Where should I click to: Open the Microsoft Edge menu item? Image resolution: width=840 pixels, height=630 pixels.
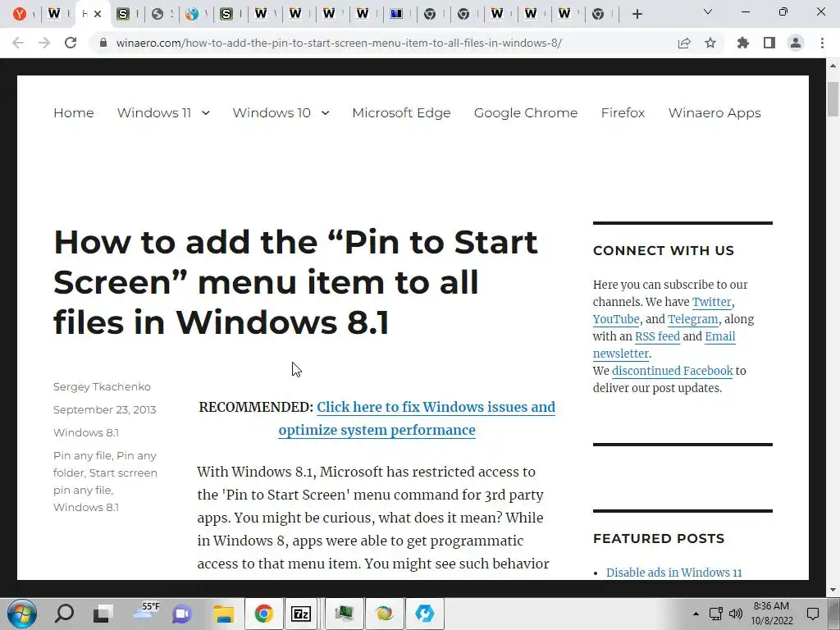(x=401, y=113)
